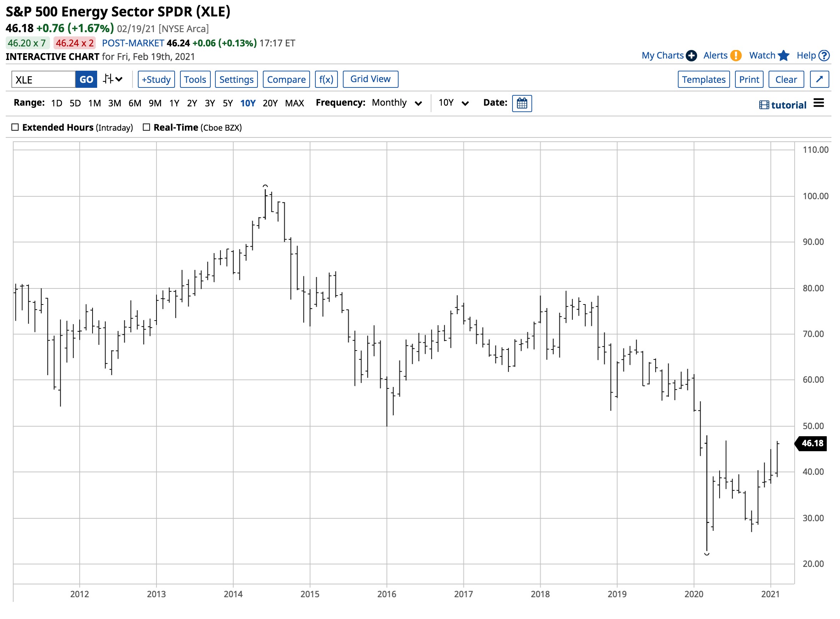The image size is (840, 619).
Task: Switch to Grid View
Action: 370,79
